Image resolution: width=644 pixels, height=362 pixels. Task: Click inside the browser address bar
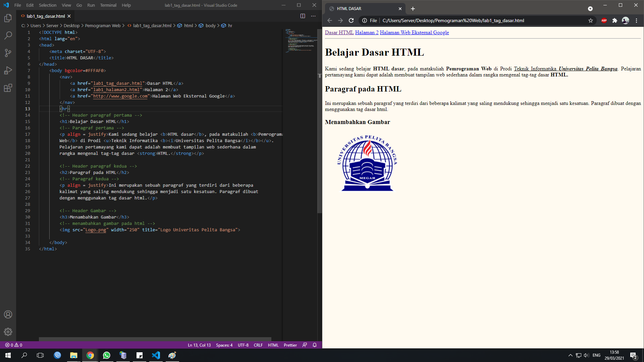pos(453,20)
